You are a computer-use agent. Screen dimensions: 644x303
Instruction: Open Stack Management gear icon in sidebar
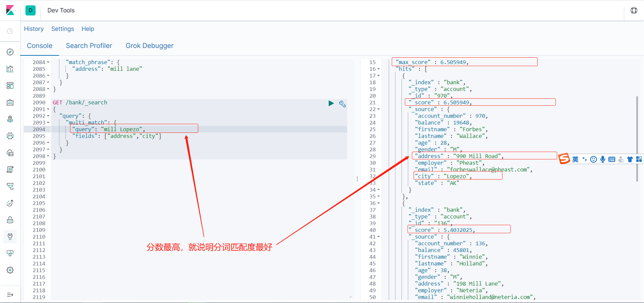coord(10,270)
